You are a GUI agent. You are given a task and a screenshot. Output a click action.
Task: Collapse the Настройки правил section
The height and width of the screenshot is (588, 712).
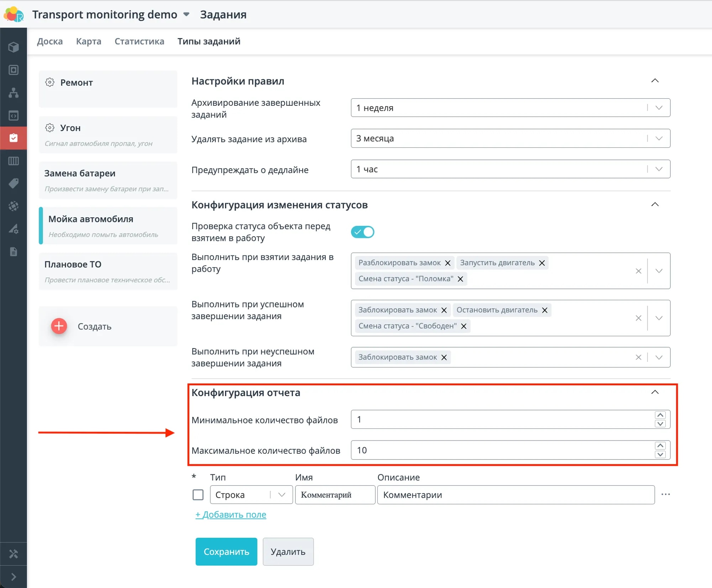(655, 81)
